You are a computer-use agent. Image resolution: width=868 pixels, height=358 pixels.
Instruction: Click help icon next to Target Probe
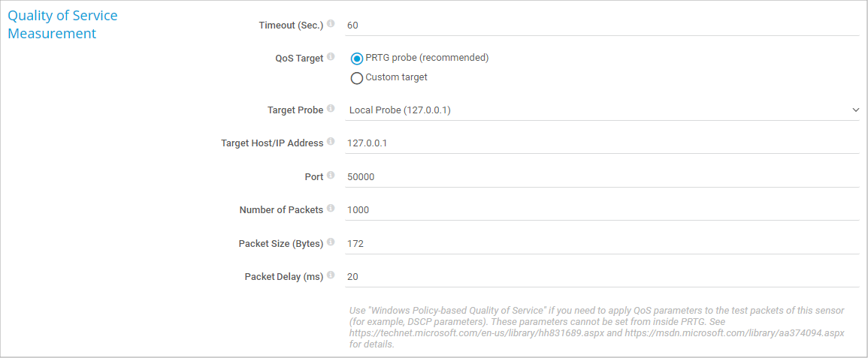point(331,109)
